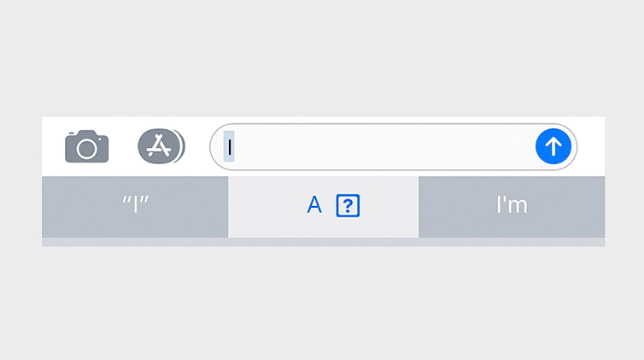This screenshot has width=644, height=360.
Task: Tap the right prediction bar cell
Action: pos(512,207)
